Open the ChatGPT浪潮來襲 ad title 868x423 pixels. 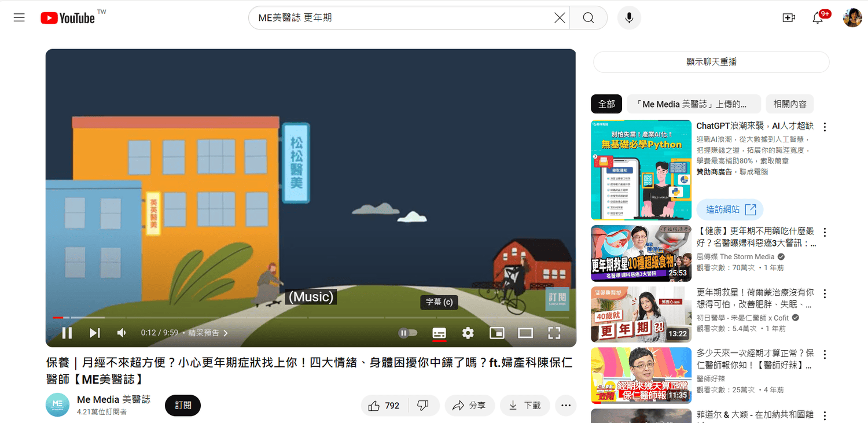pyautogui.click(x=755, y=126)
